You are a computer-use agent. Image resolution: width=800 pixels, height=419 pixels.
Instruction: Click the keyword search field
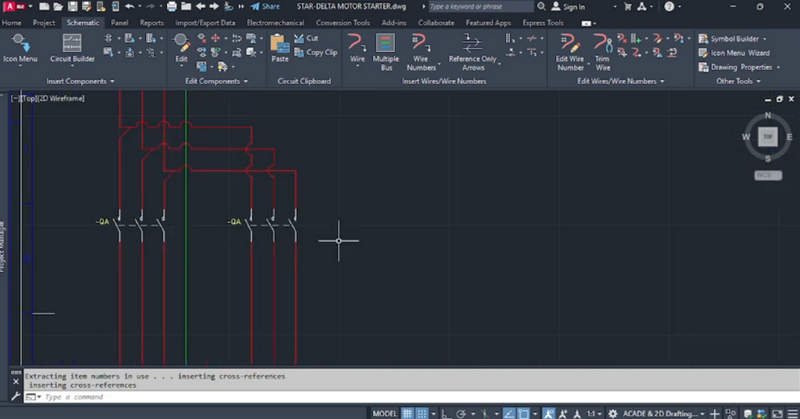pos(481,7)
